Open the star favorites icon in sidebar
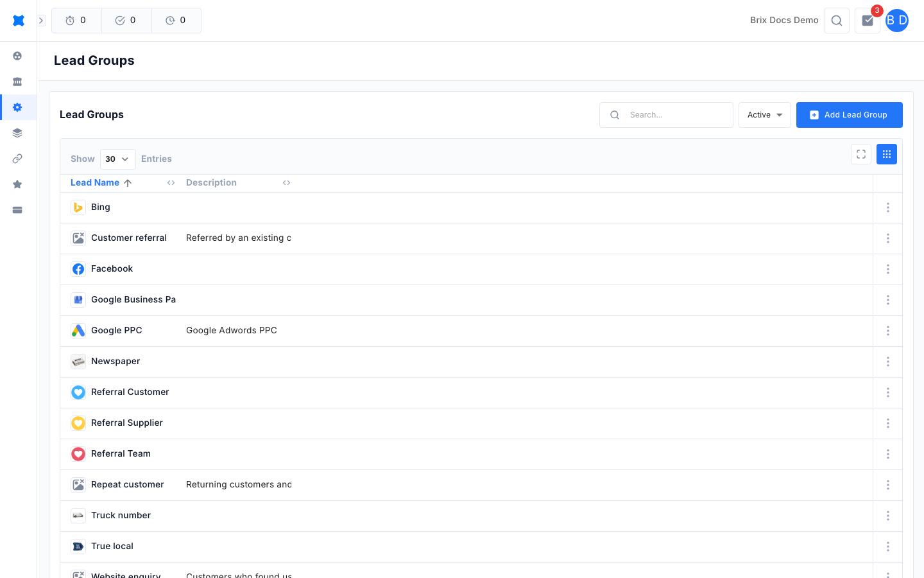The width and height of the screenshot is (924, 578). coord(17,184)
